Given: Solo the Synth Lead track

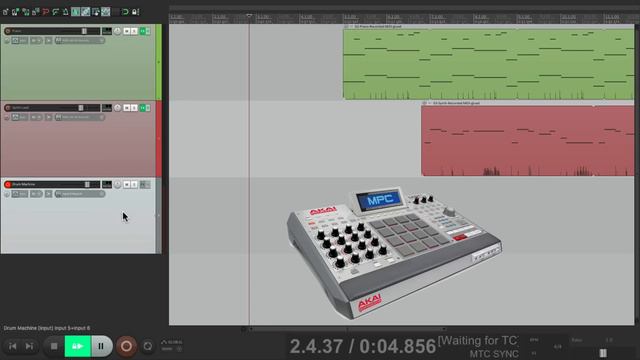Looking at the screenshot, I should pyautogui.click(x=134, y=108).
